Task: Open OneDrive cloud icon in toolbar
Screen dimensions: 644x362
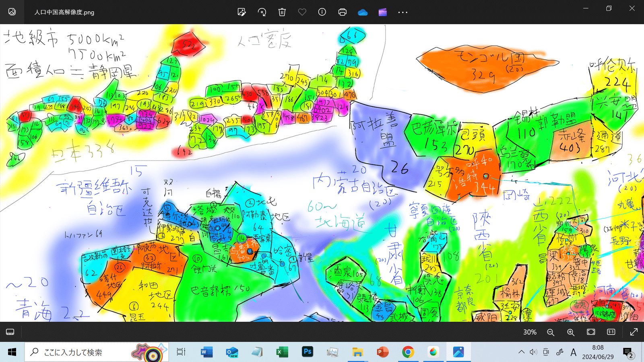Action: [x=363, y=12]
